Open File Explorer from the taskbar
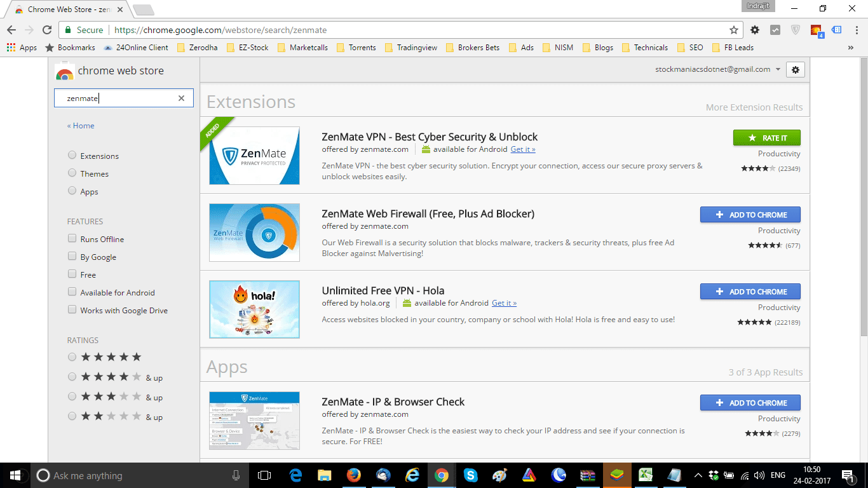This screenshot has height=488, width=868. click(325, 475)
